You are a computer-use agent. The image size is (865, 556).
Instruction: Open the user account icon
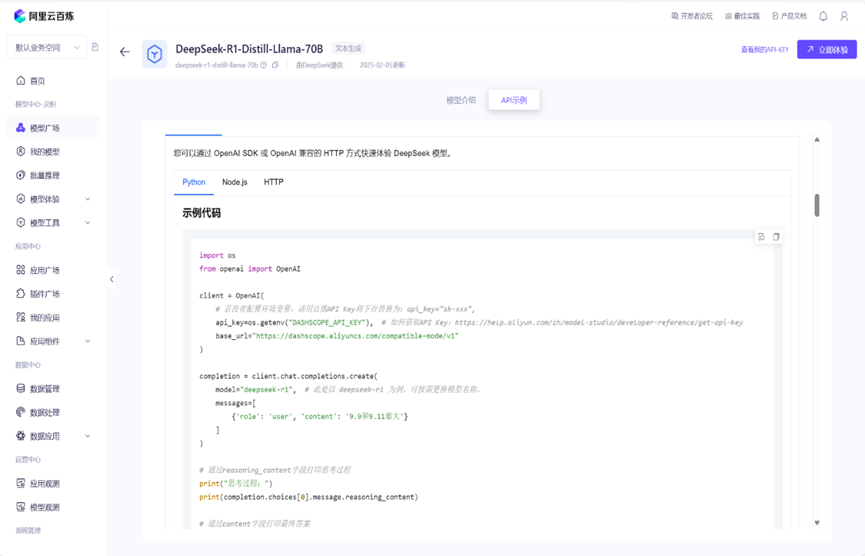844,16
